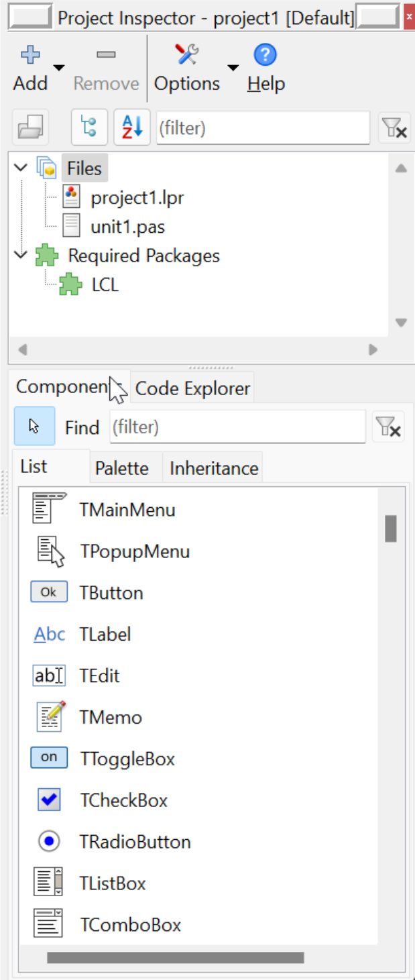The height and width of the screenshot is (980, 415).
Task: Pick the TToggleBox component
Action: click(48, 758)
